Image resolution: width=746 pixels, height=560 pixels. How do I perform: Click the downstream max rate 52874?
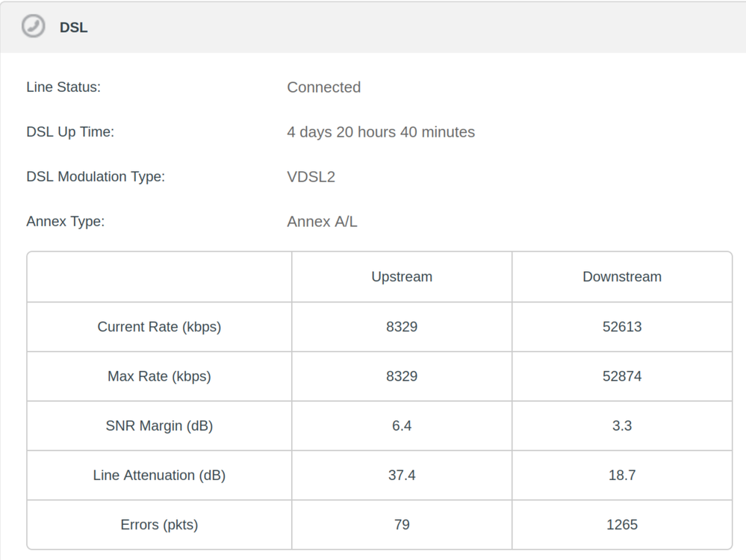622,376
